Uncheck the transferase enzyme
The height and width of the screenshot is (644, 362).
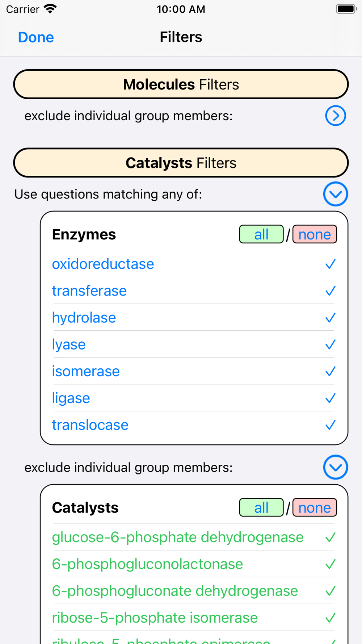[x=194, y=291]
